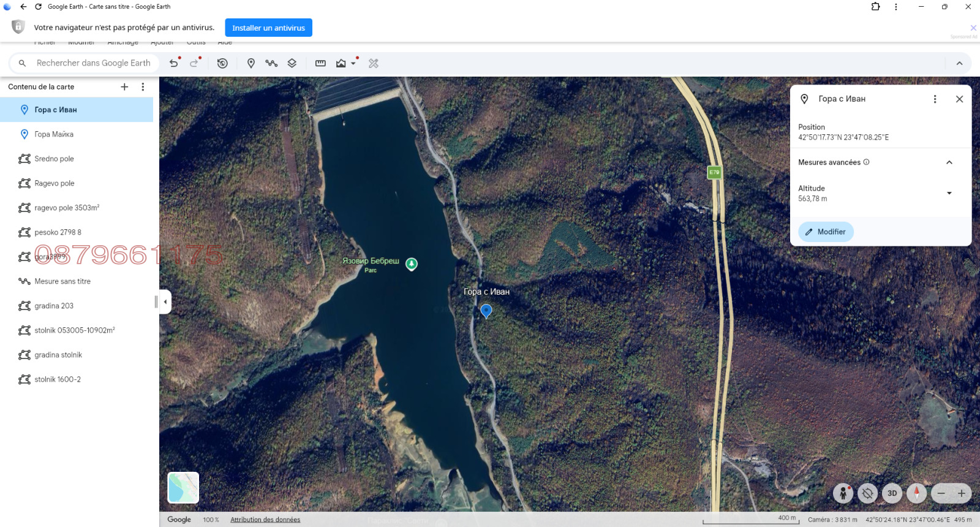Select the ruler measure tool

[320, 63]
